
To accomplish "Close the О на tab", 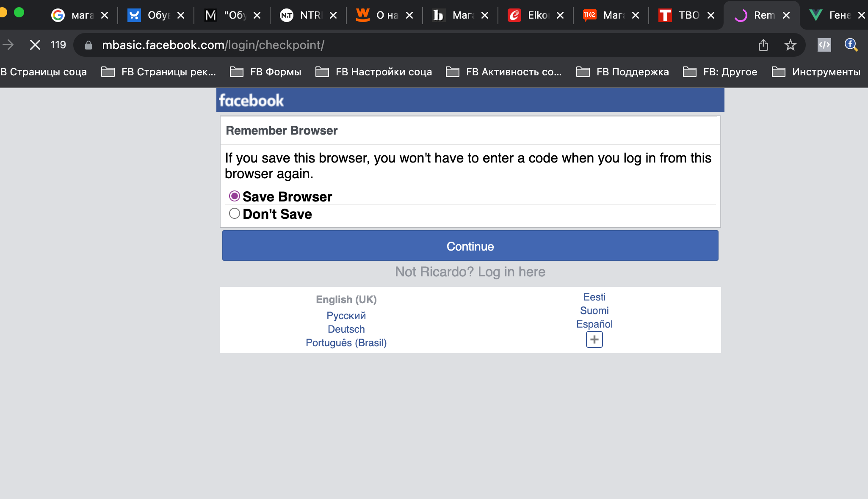I will click(409, 15).
